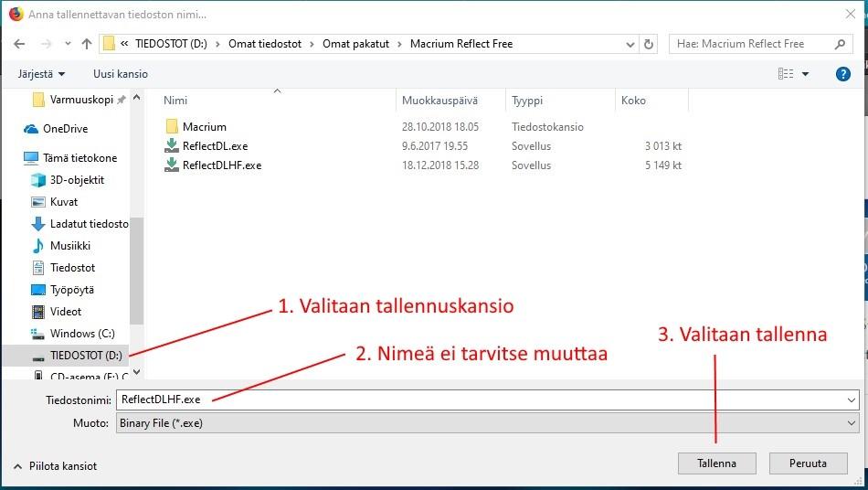The width and height of the screenshot is (868, 490).
Task: Change view with the view layout icon
Action: click(x=786, y=74)
